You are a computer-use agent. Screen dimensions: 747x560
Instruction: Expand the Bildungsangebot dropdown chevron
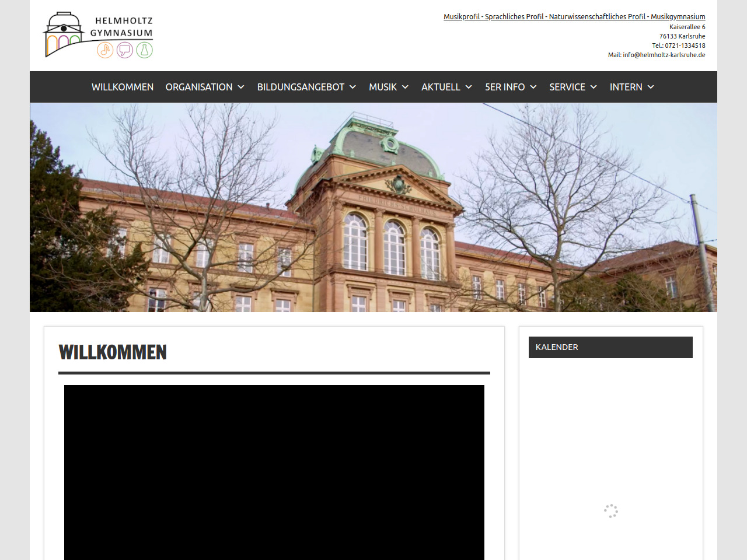tap(352, 87)
